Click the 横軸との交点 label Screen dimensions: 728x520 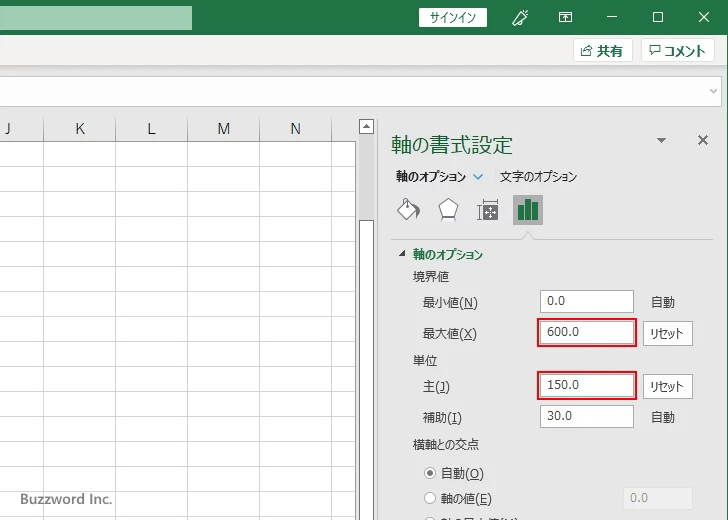[446, 445]
